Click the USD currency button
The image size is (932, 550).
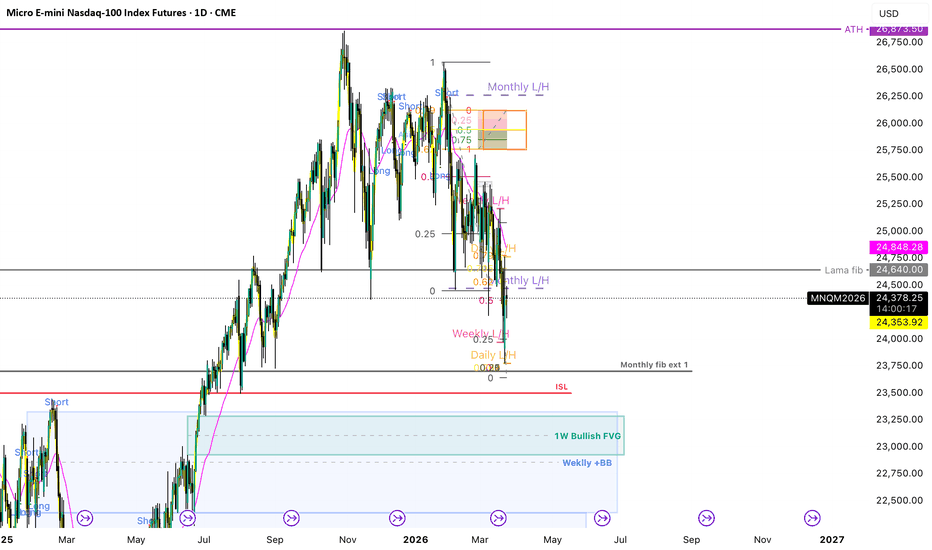pyautogui.click(x=889, y=14)
